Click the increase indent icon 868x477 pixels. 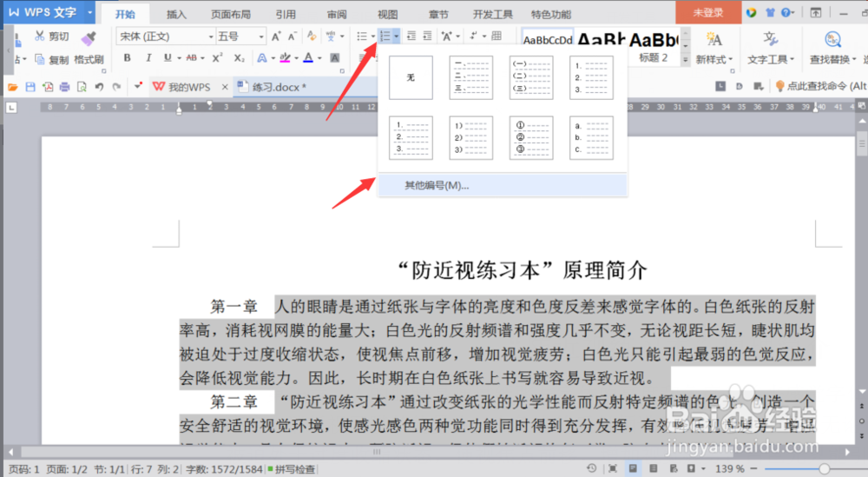pyautogui.click(x=427, y=36)
